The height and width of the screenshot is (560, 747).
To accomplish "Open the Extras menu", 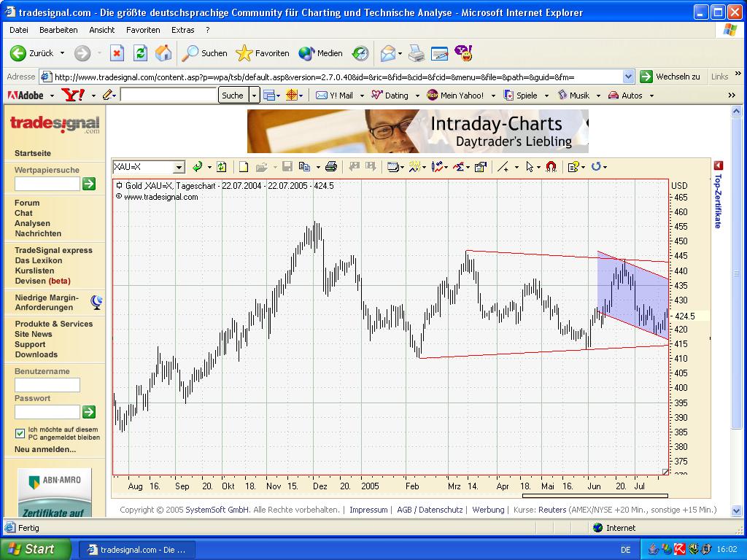I will pos(182,30).
